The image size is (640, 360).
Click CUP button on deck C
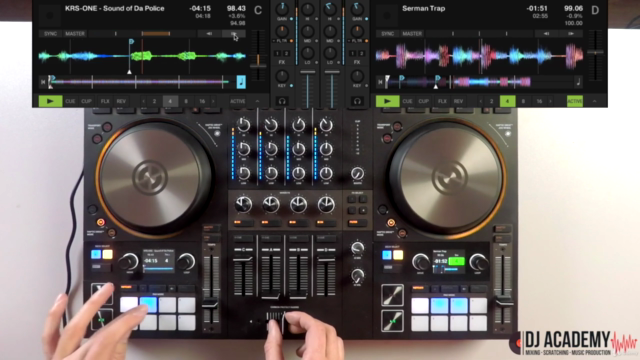tap(86, 101)
